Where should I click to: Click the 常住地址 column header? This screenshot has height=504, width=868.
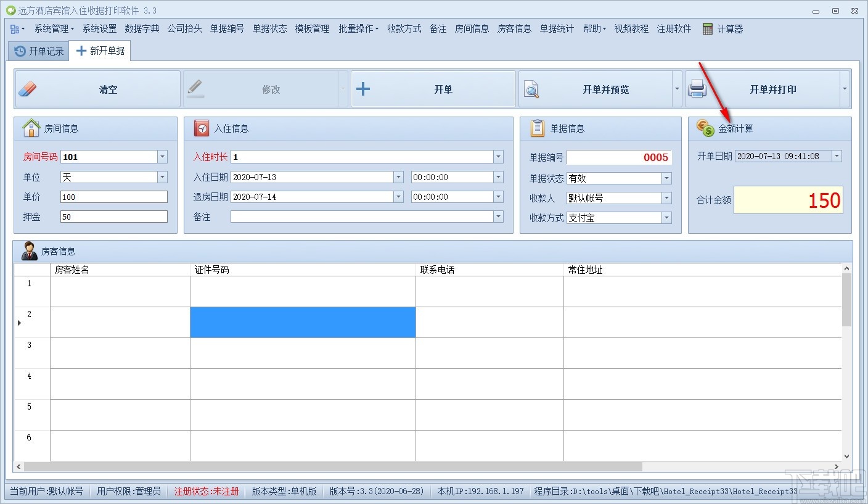[703, 270]
